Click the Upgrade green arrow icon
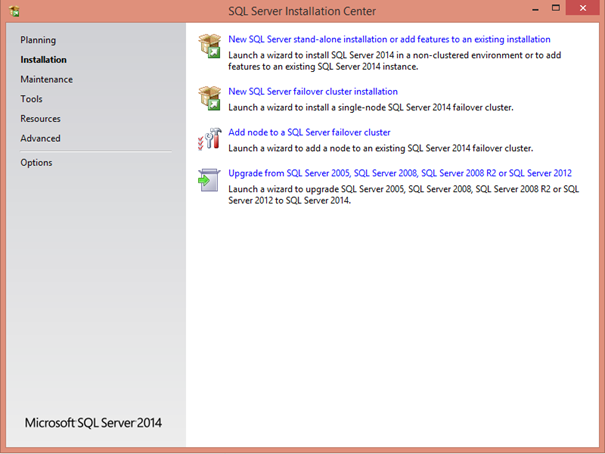This screenshot has height=454, width=605. click(209, 180)
